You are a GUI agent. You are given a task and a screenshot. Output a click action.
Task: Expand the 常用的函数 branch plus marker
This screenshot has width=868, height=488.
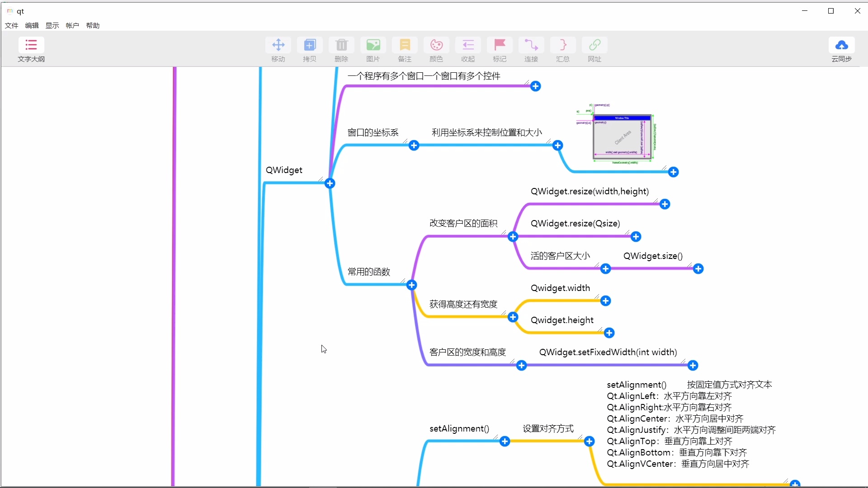click(x=411, y=285)
